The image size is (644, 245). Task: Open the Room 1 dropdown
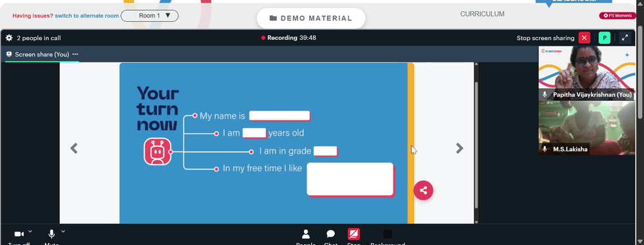pyautogui.click(x=149, y=15)
